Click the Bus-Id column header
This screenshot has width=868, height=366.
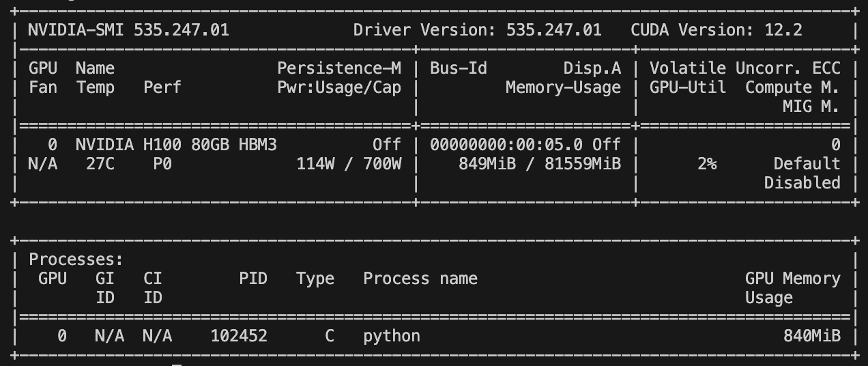459,68
